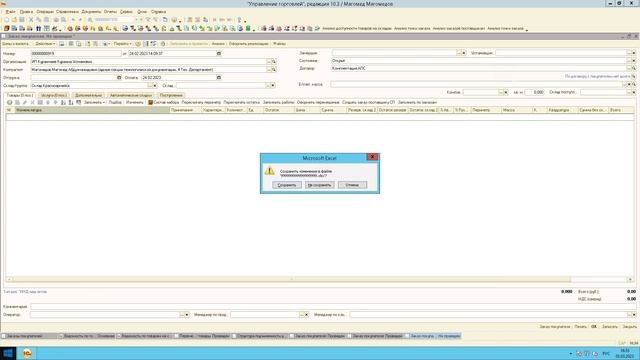Switch to the Дополнительно tab
The height and width of the screenshot is (360, 640).
point(89,95)
